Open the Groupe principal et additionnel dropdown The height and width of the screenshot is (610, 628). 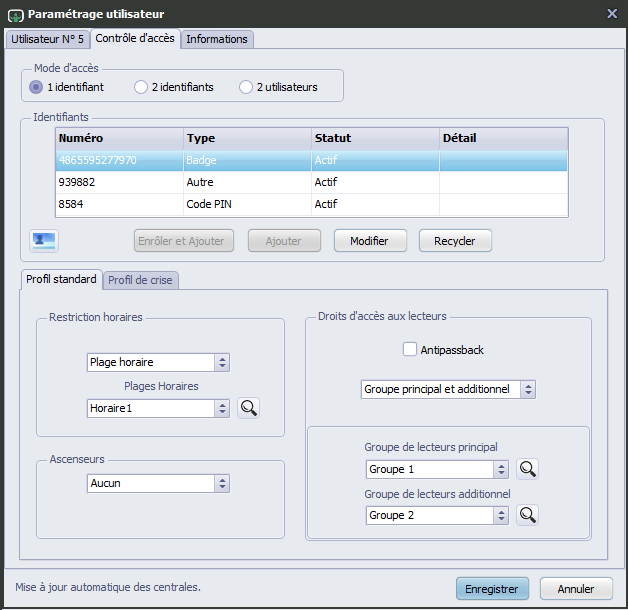(x=448, y=389)
